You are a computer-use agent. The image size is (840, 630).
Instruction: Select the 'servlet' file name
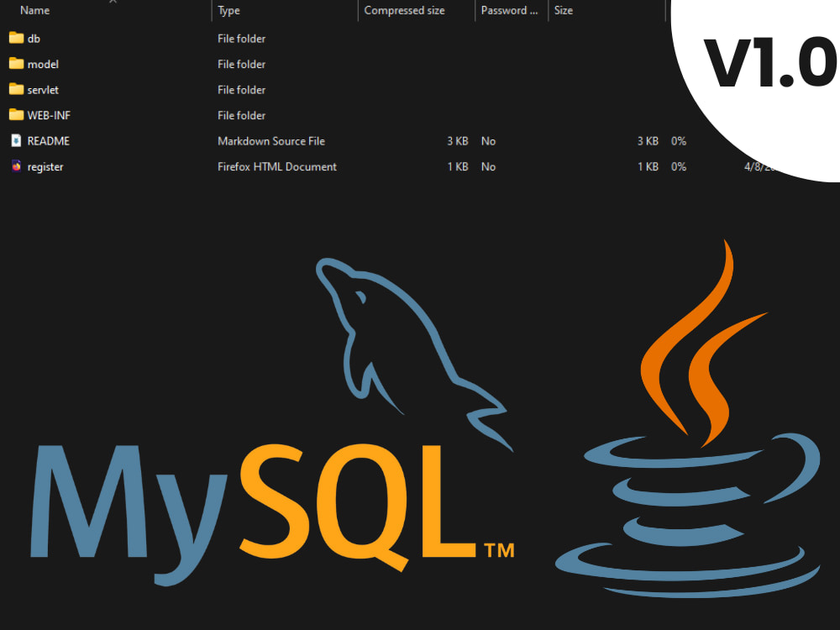click(43, 90)
